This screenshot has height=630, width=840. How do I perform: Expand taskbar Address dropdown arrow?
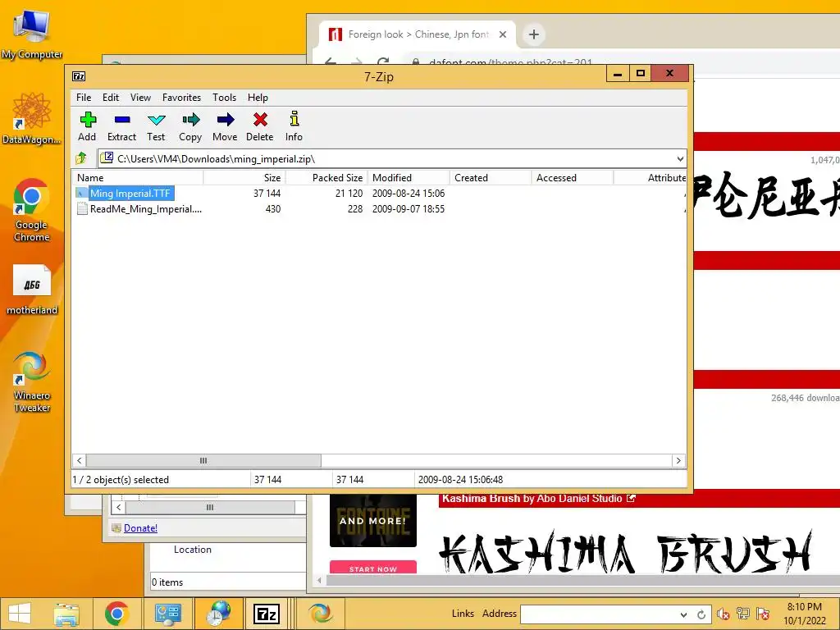(683, 614)
